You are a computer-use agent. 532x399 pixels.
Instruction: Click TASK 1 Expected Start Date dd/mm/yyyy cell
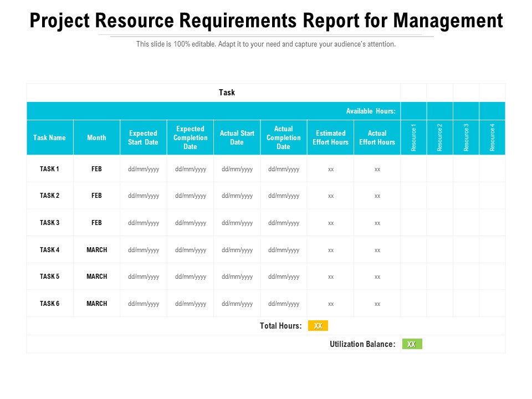[x=143, y=169]
